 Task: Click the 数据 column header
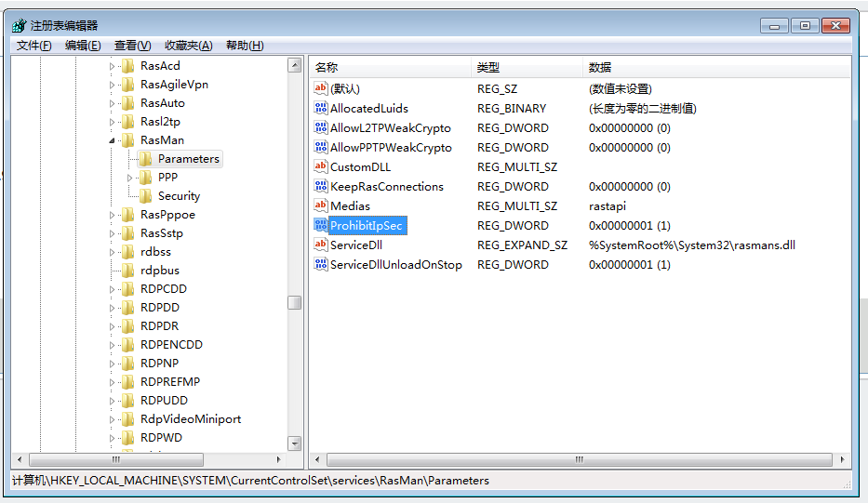tap(600, 67)
